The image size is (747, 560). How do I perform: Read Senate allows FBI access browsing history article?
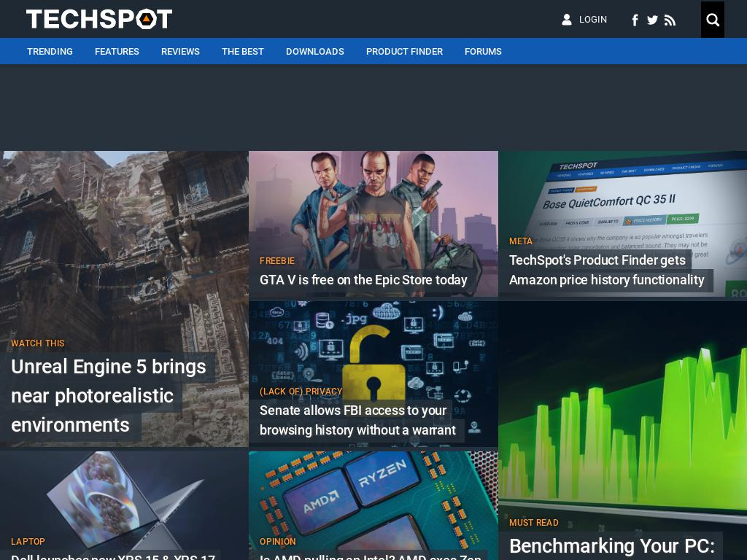(x=357, y=420)
